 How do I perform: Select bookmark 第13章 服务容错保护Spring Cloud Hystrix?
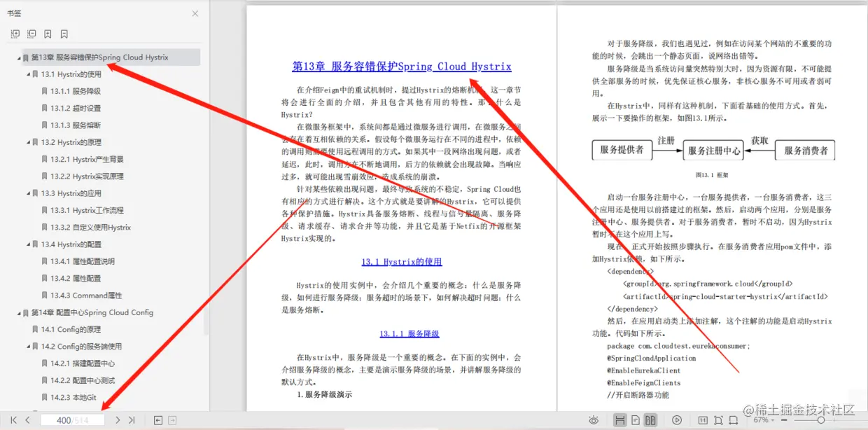pos(100,57)
